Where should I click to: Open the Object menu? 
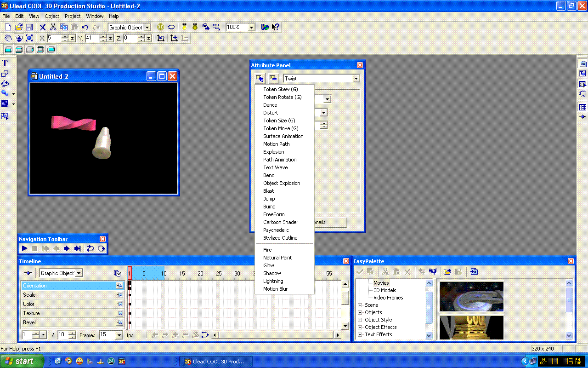52,16
